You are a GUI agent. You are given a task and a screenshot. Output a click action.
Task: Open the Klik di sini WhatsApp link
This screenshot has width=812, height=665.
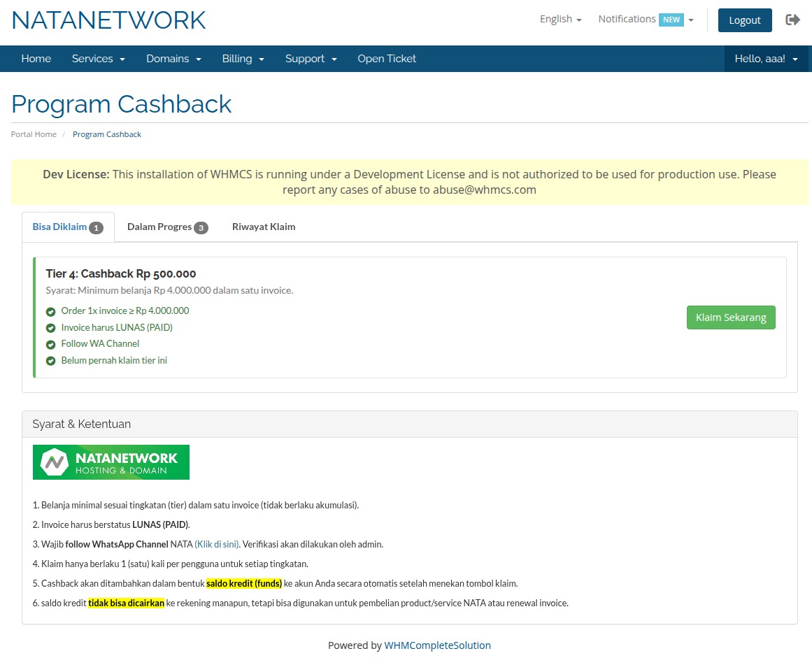pos(217,544)
